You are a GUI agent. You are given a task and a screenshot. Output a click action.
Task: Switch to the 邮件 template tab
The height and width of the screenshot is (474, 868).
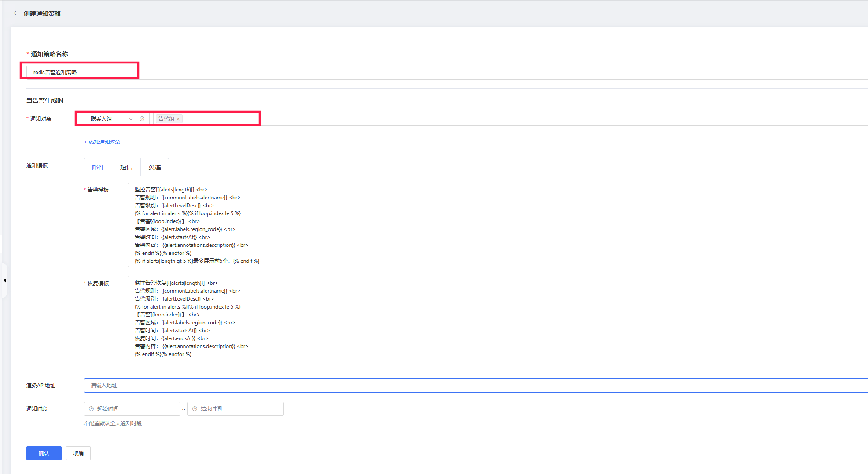[x=98, y=167]
